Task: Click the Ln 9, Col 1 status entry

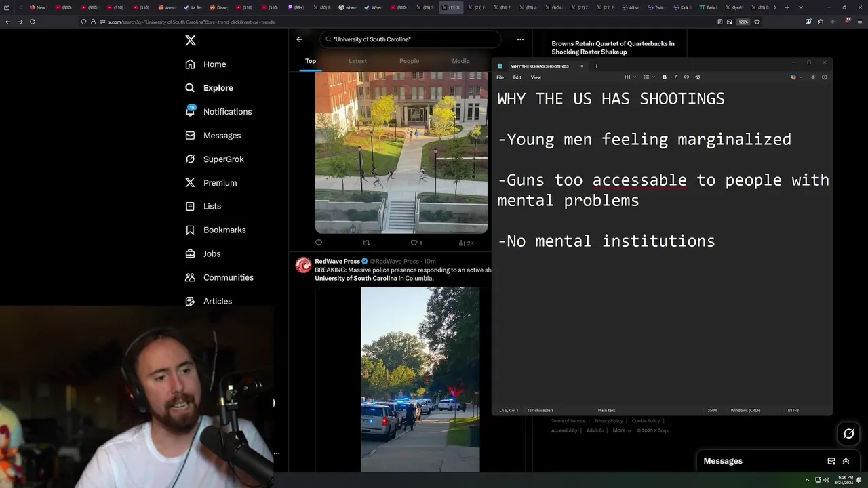Action: [x=509, y=410]
